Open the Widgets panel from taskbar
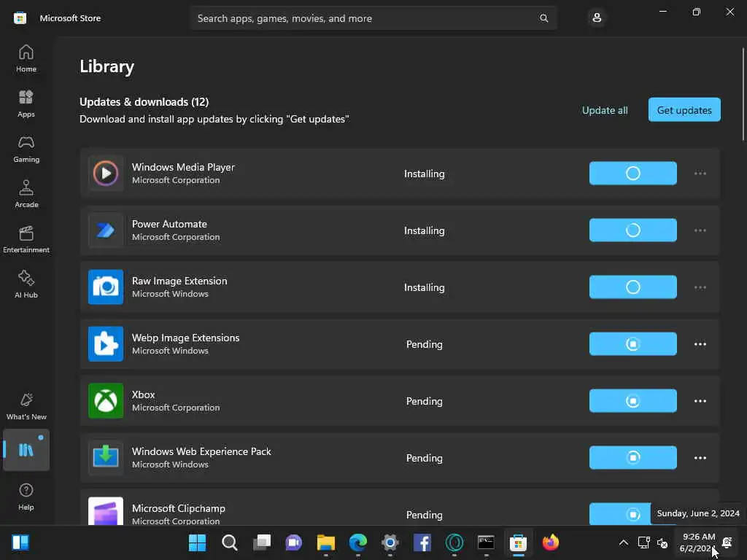Screen dimensions: 747x560 tap(20, 542)
